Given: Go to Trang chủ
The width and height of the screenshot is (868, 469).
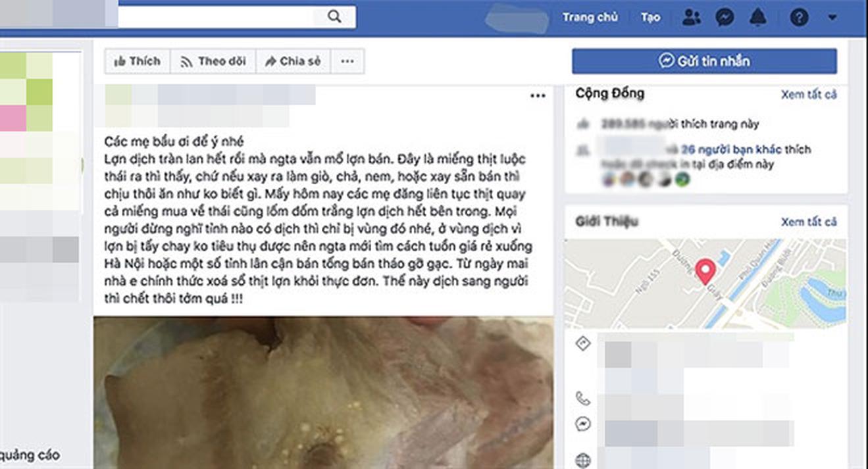Looking at the screenshot, I should click(x=590, y=18).
